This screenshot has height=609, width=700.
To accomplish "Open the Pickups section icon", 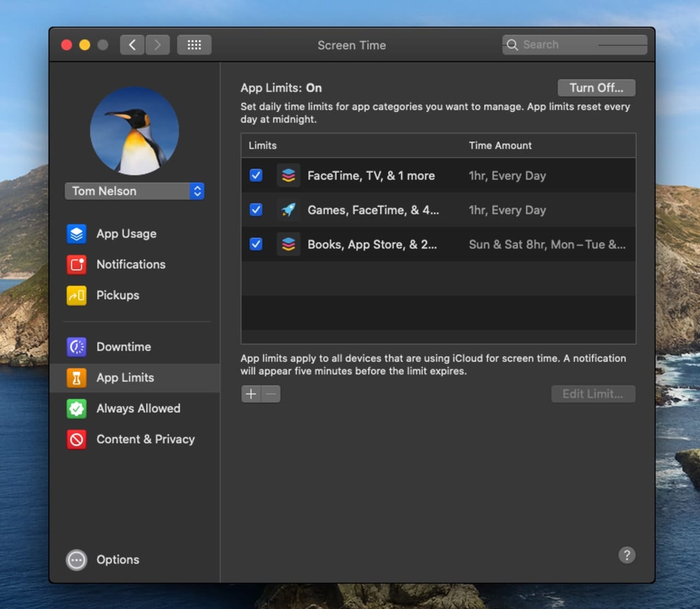I will pyautogui.click(x=77, y=295).
